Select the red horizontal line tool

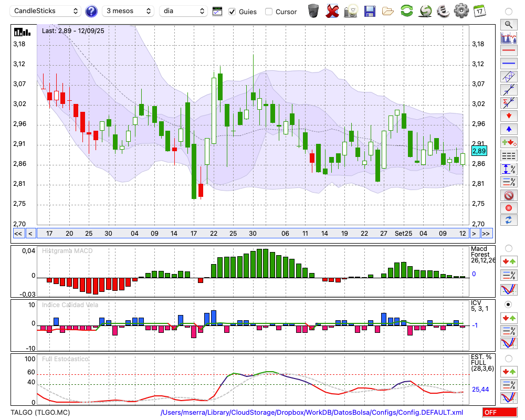tap(509, 50)
